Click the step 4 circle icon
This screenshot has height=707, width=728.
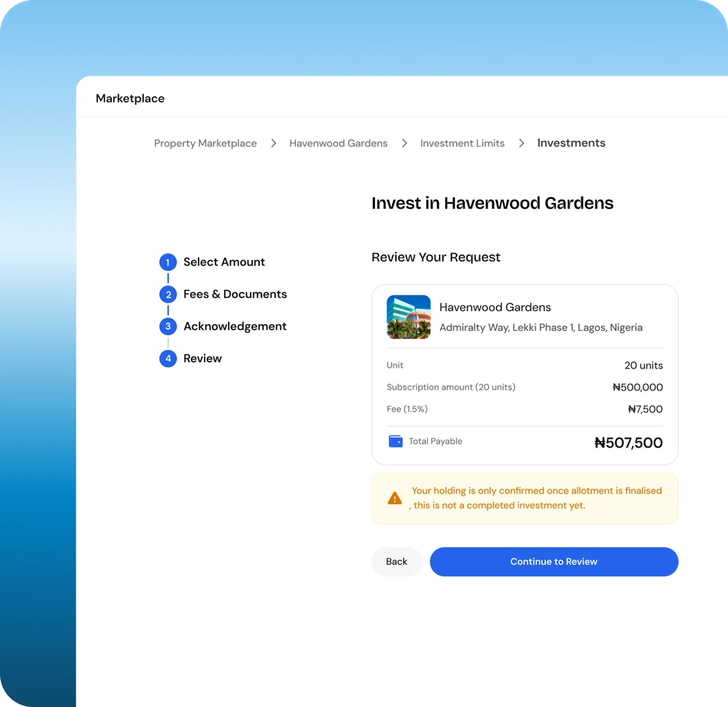[168, 358]
